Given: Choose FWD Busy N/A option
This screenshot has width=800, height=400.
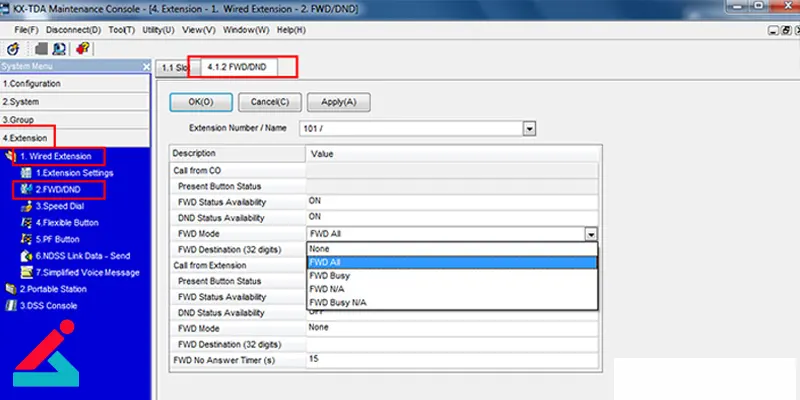Looking at the screenshot, I should click(x=452, y=303).
